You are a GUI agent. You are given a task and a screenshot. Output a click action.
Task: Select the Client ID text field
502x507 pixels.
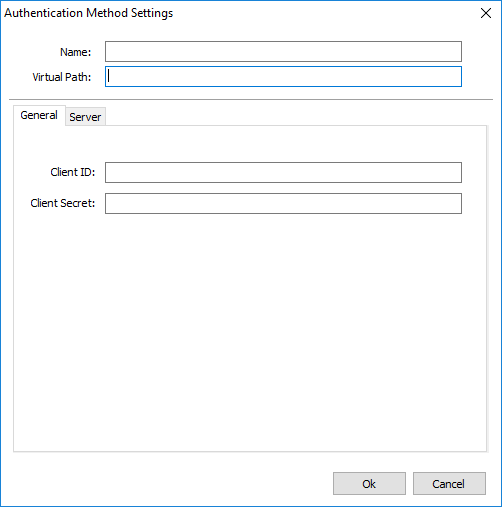[283, 172]
